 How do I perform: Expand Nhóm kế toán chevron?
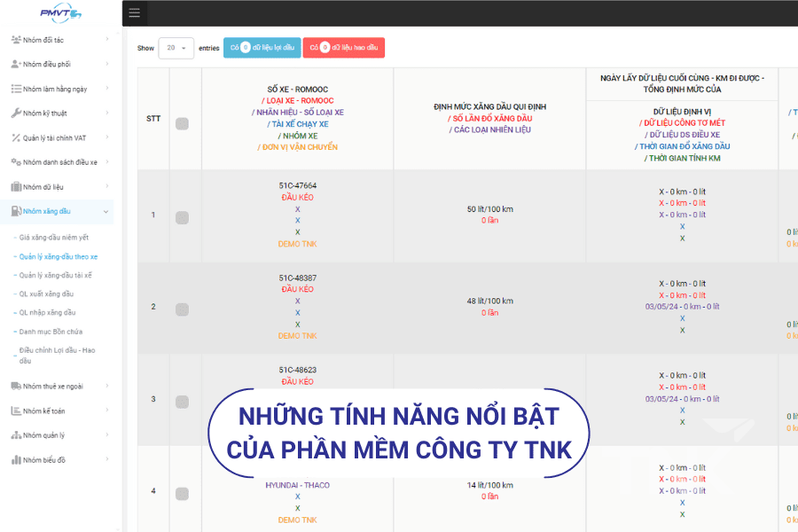pyautogui.click(x=107, y=410)
